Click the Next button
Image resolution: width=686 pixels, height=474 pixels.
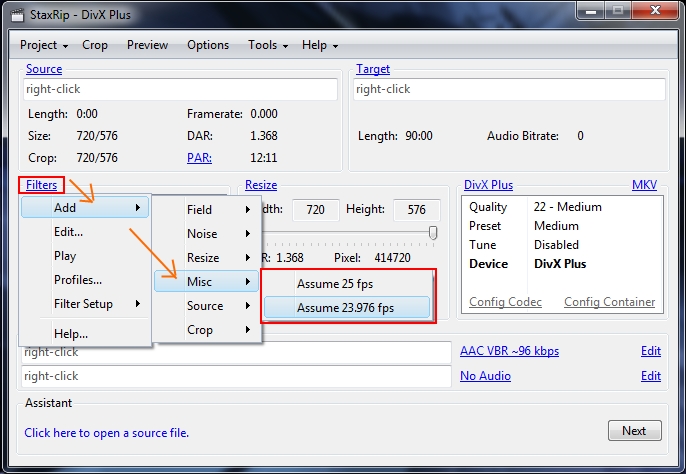pyautogui.click(x=634, y=431)
